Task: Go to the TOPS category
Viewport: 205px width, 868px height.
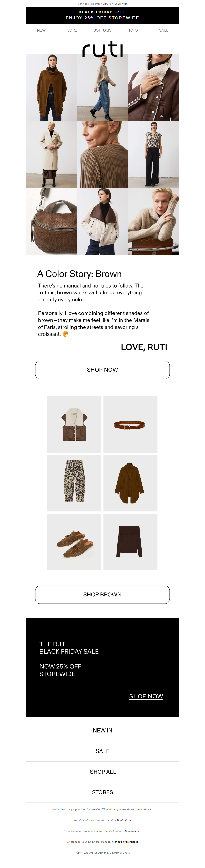Action: click(x=133, y=30)
